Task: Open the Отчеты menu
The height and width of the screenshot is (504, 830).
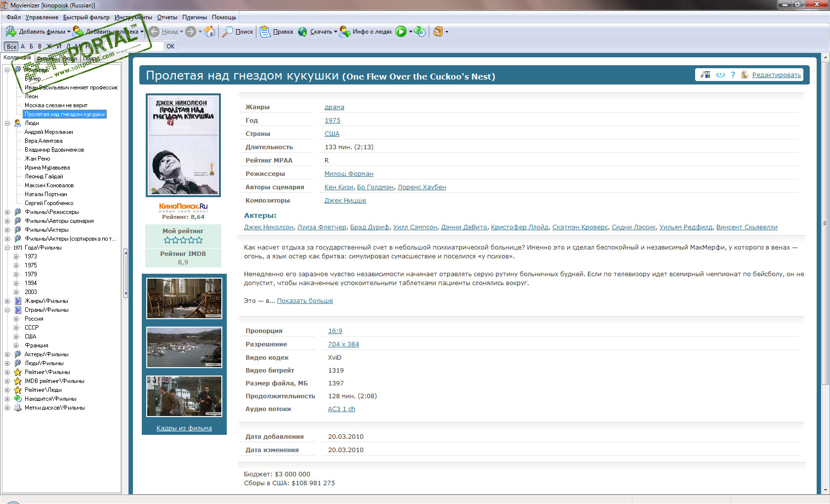Action: [x=167, y=17]
